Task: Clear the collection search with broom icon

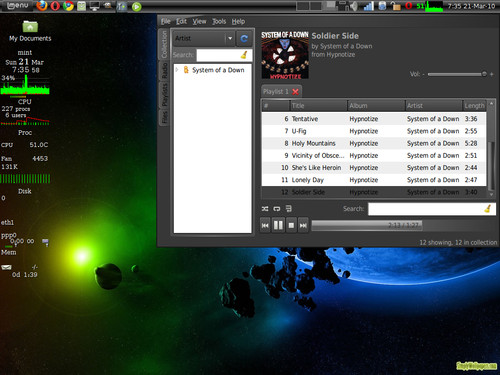Action: pos(244,55)
